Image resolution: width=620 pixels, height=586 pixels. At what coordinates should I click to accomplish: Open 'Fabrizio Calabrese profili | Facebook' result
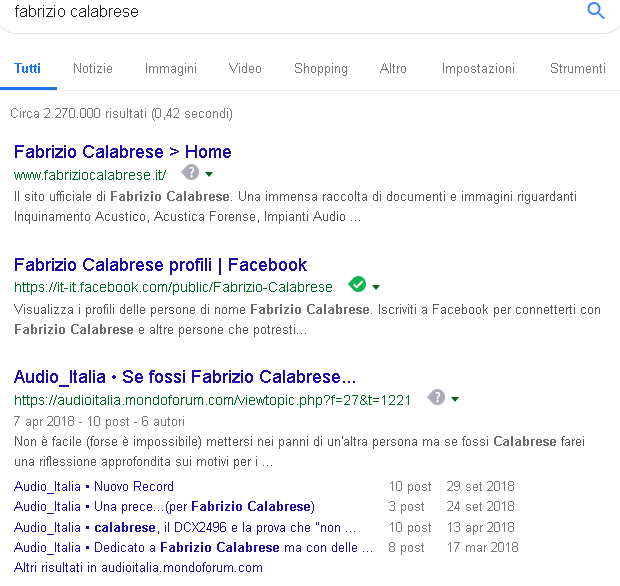[161, 265]
